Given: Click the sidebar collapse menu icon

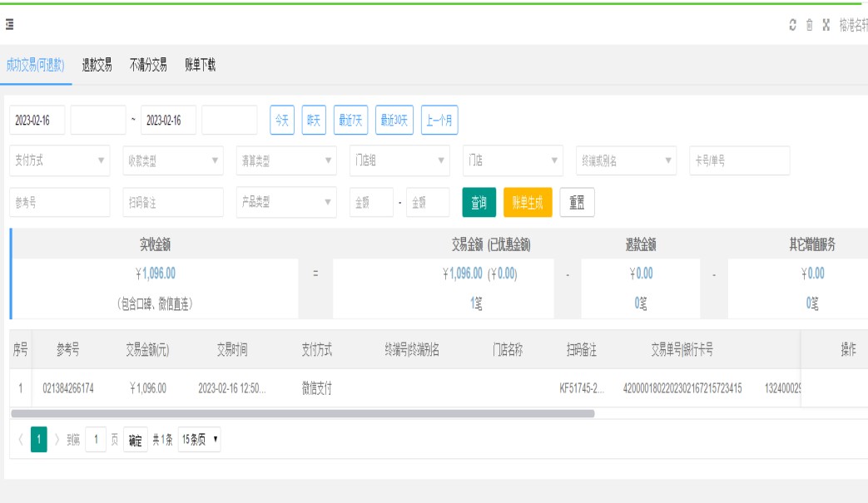Looking at the screenshot, I should [9, 25].
